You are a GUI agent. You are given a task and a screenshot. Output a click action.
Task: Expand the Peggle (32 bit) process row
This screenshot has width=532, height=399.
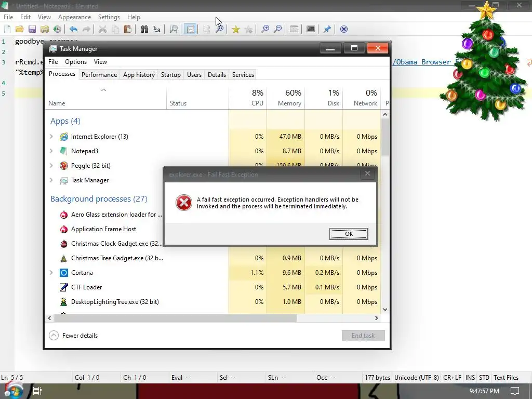click(51, 166)
